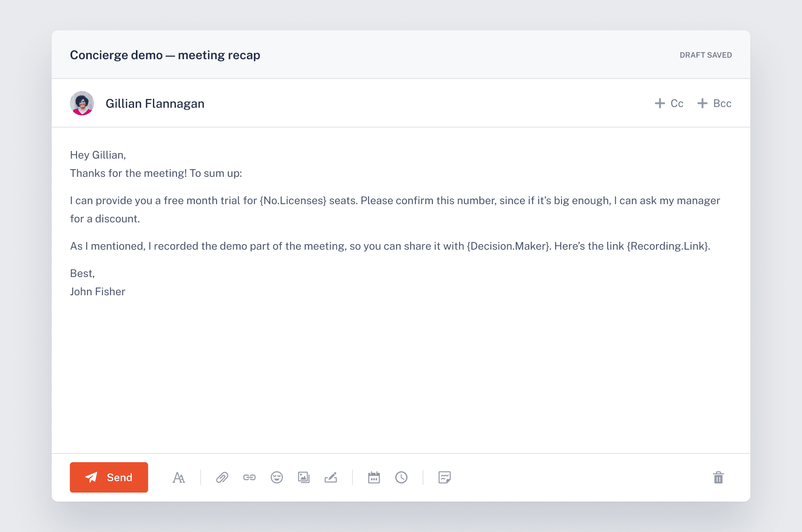Edit the subject Concierge demo — meeting recap
Image resolution: width=802 pixels, height=532 pixels.
pyautogui.click(x=165, y=55)
